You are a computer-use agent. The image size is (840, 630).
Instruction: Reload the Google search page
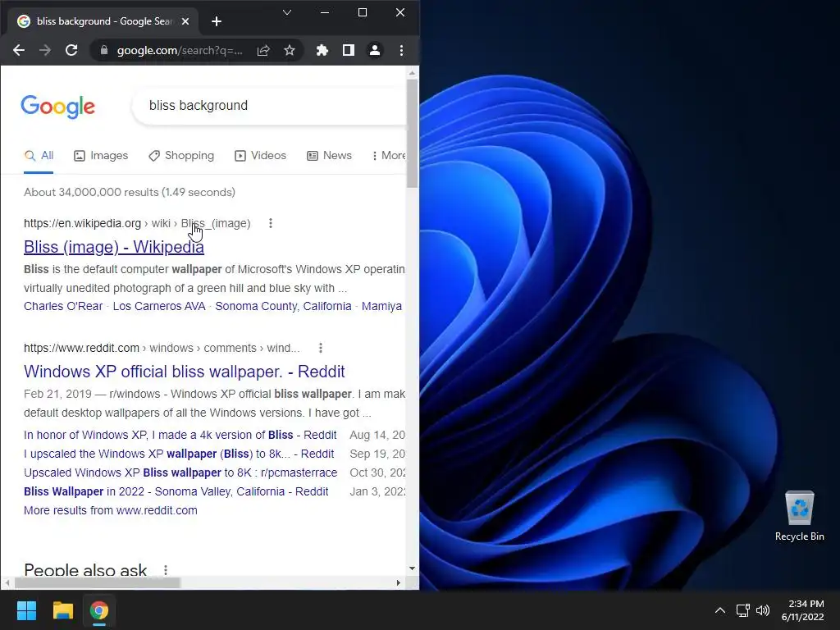click(71, 50)
